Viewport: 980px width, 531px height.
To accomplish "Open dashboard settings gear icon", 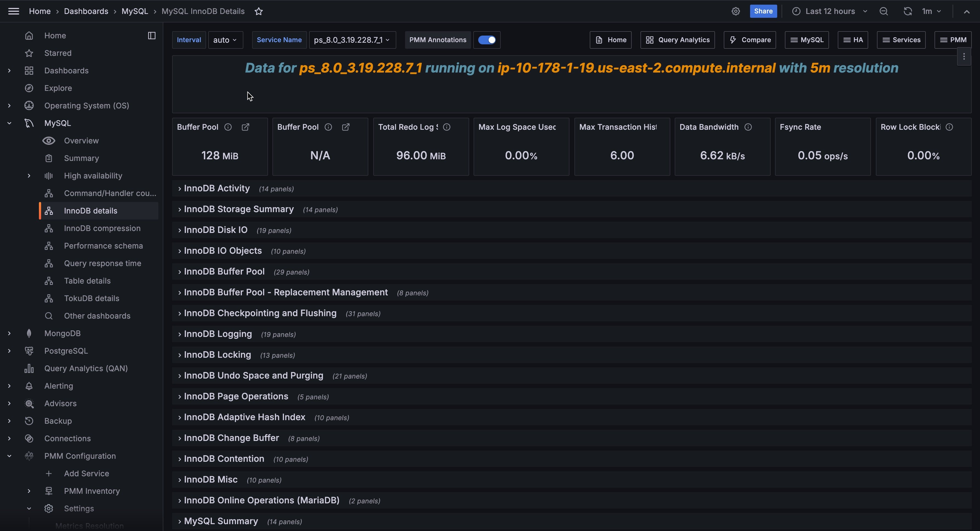I will [736, 11].
